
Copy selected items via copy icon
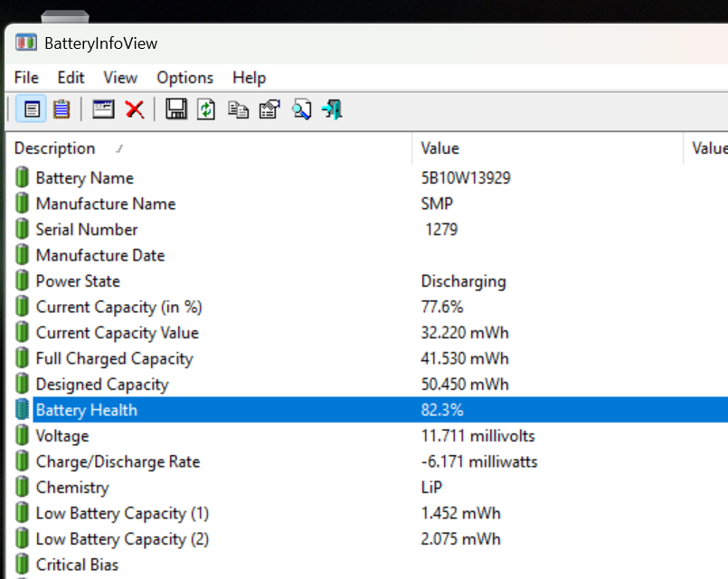click(x=238, y=110)
